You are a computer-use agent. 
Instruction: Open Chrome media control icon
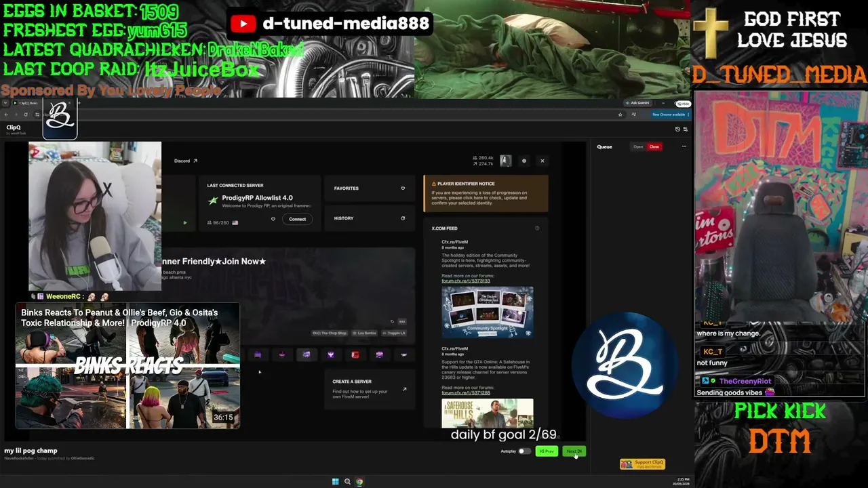click(x=633, y=115)
